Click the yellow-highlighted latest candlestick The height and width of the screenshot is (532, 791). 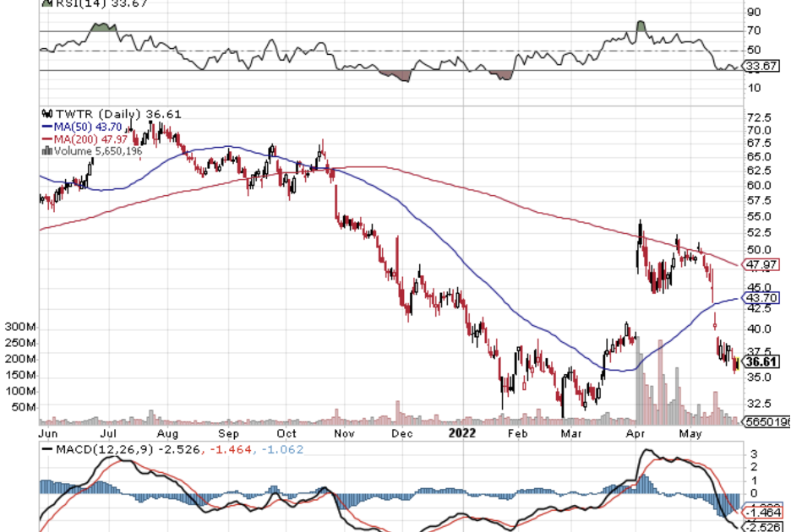(x=737, y=364)
